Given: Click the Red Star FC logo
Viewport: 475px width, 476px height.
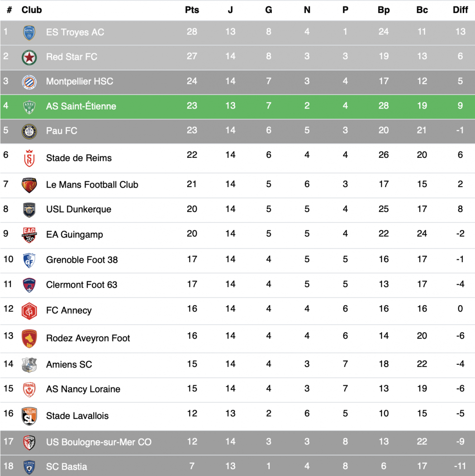Looking at the screenshot, I should pyautogui.click(x=29, y=57).
